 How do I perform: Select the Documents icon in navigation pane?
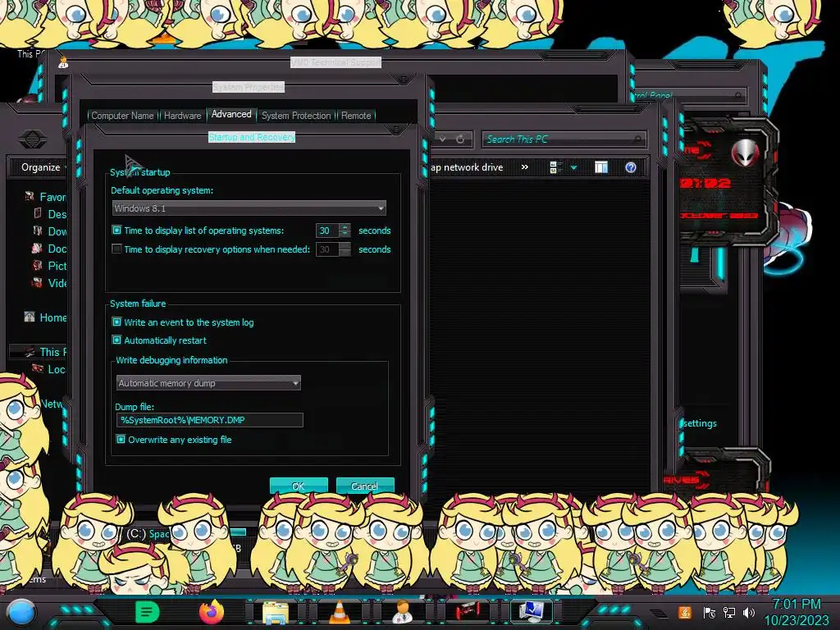click(37, 248)
